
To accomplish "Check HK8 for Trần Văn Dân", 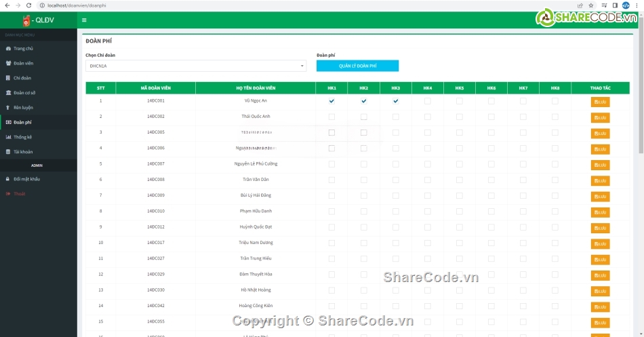I will click(x=555, y=180).
